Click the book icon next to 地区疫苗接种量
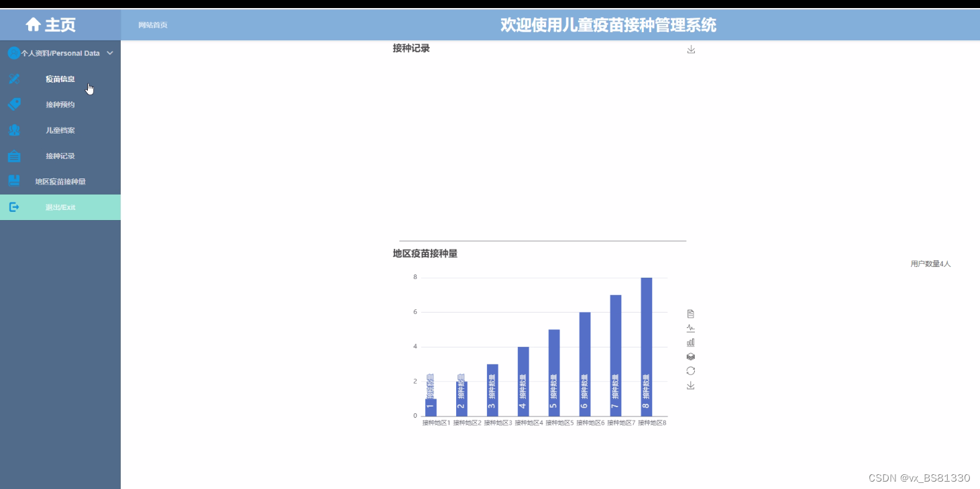 click(x=14, y=181)
